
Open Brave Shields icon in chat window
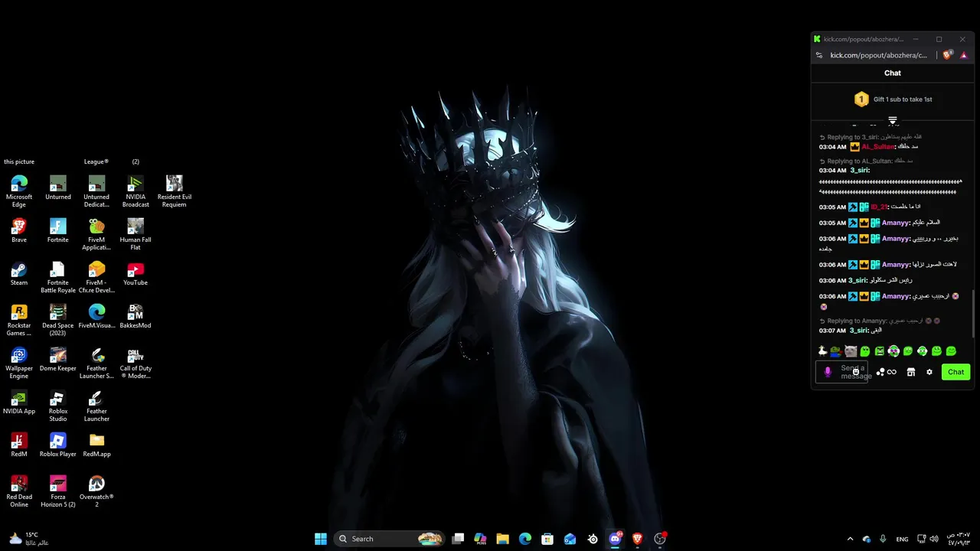[948, 55]
